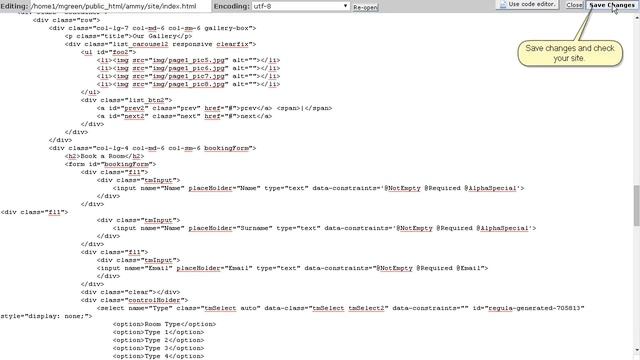The width and height of the screenshot is (640, 360).
Task: Click the input line with placeholder "Surname"
Action: pyautogui.click(x=324, y=228)
